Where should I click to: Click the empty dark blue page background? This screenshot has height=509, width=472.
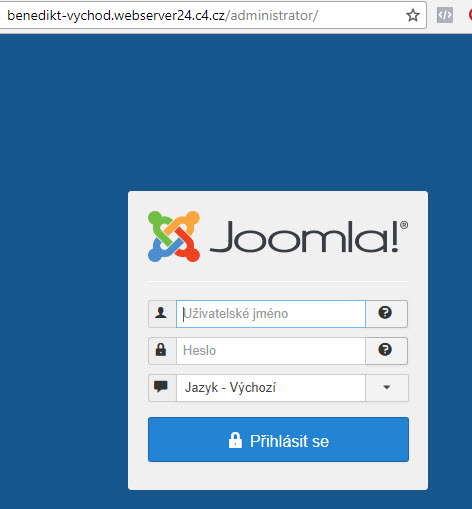click(233, 110)
